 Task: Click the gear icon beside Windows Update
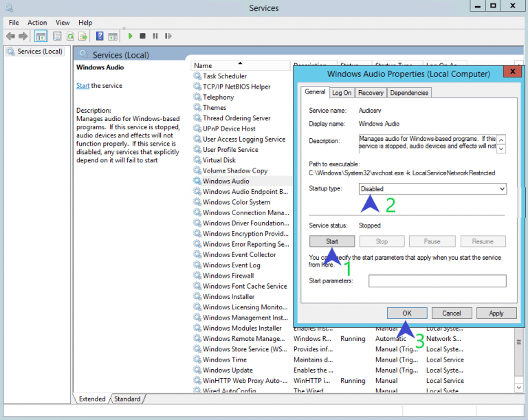point(197,370)
